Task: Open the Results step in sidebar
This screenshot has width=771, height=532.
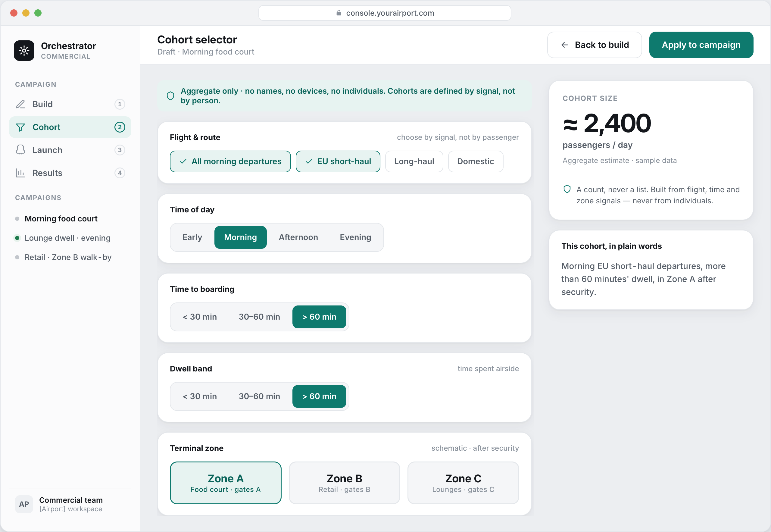Action: pyautogui.click(x=70, y=173)
